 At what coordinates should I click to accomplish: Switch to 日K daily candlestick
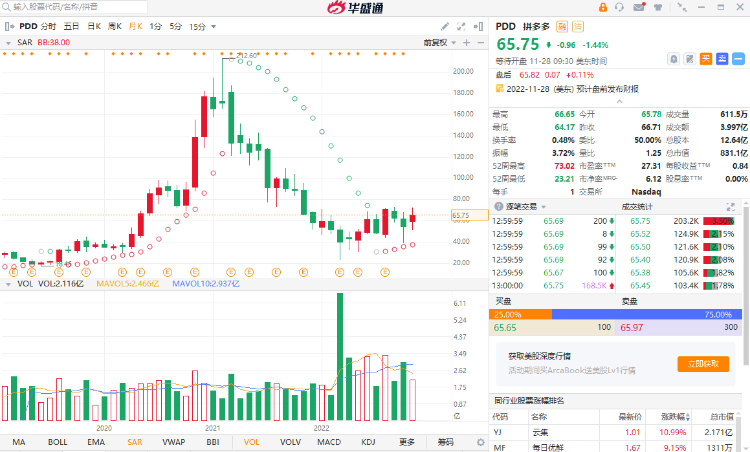coord(94,26)
